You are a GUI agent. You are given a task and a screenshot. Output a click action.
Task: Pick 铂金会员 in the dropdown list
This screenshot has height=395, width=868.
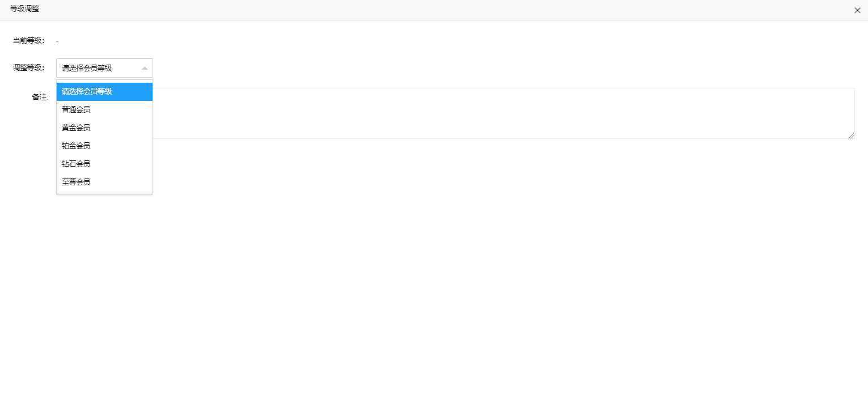(x=104, y=146)
